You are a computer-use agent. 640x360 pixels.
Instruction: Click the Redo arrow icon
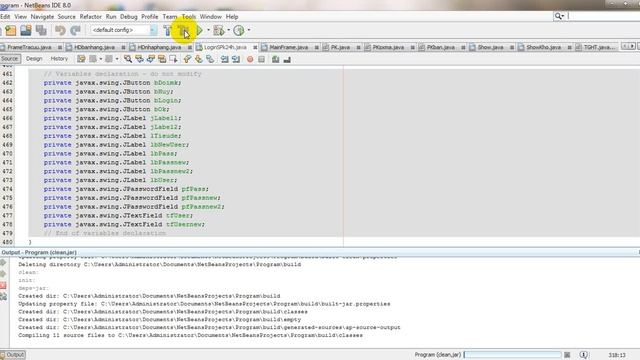[x=75, y=30]
